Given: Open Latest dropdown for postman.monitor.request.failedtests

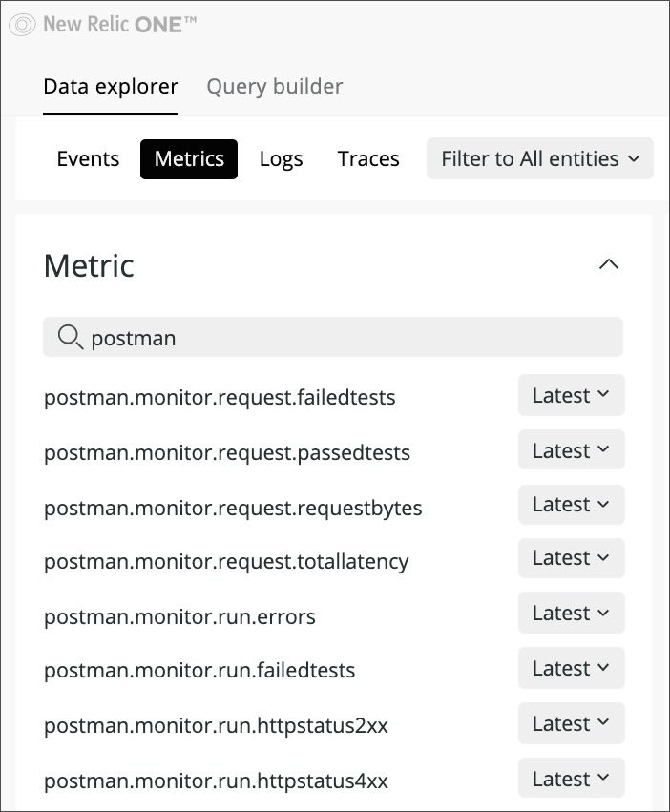Looking at the screenshot, I should [x=571, y=395].
